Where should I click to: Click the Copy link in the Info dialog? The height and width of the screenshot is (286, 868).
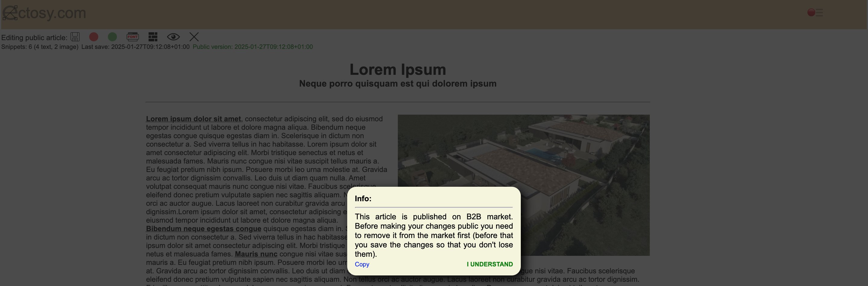pyautogui.click(x=362, y=264)
